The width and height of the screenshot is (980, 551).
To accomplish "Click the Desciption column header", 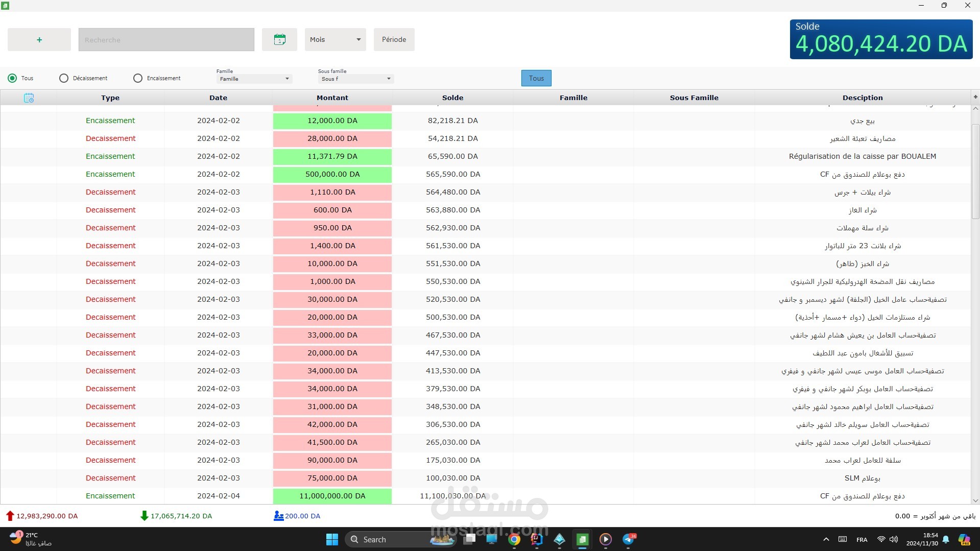I will pyautogui.click(x=863, y=98).
